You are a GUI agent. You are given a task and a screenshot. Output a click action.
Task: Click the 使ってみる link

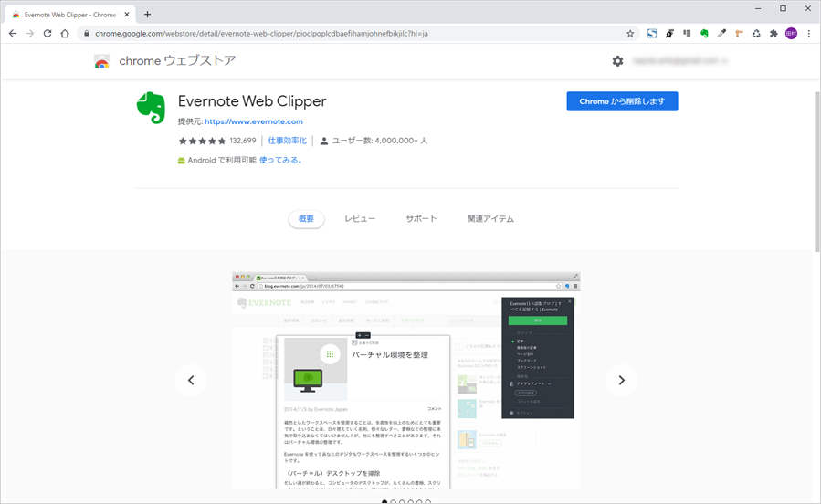(x=280, y=160)
